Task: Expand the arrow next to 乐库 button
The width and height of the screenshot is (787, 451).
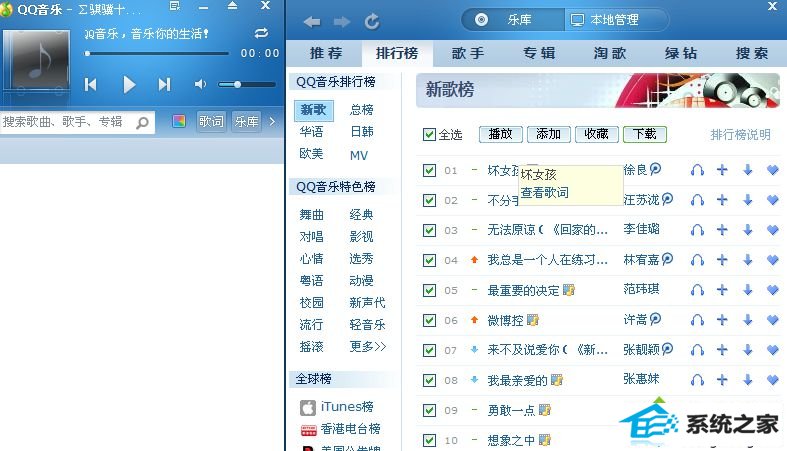Action: (x=272, y=121)
